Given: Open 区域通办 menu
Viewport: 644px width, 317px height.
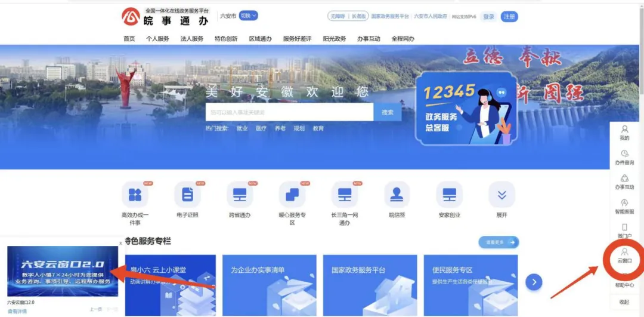Looking at the screenshot, I should [261, 39].
